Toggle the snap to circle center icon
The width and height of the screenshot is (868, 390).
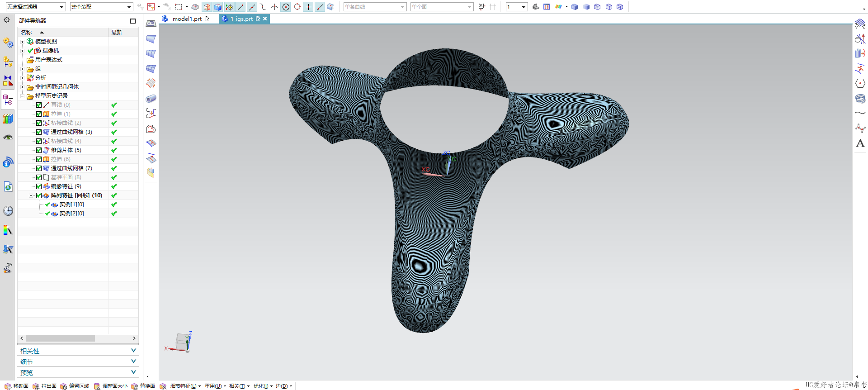point(286,7)
